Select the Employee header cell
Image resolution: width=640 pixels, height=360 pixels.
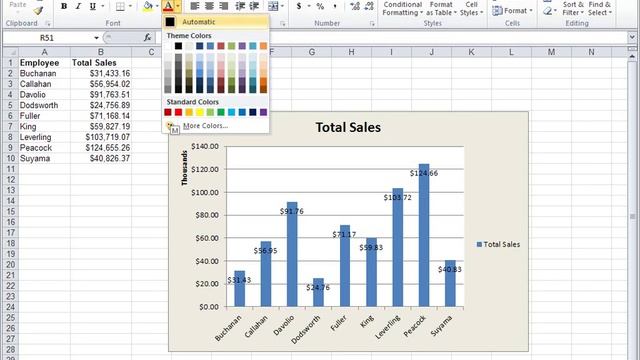click(44, 63)
